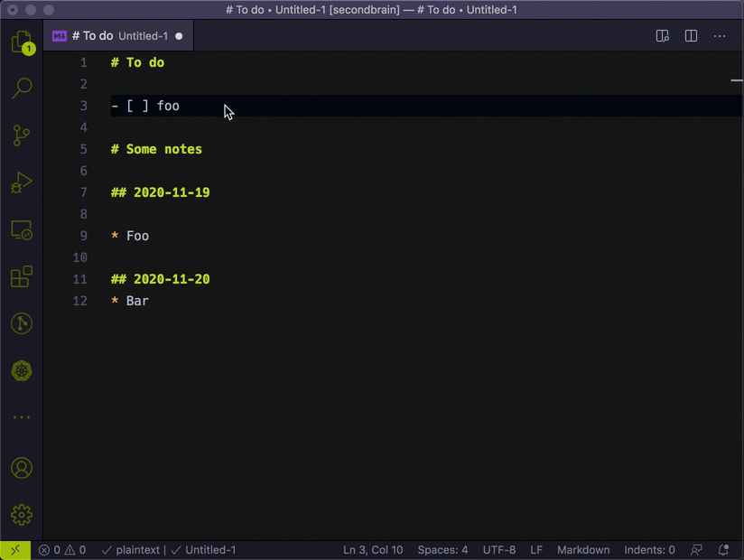
Task: Expand additional views in activity bar
Action: [21, 417]
